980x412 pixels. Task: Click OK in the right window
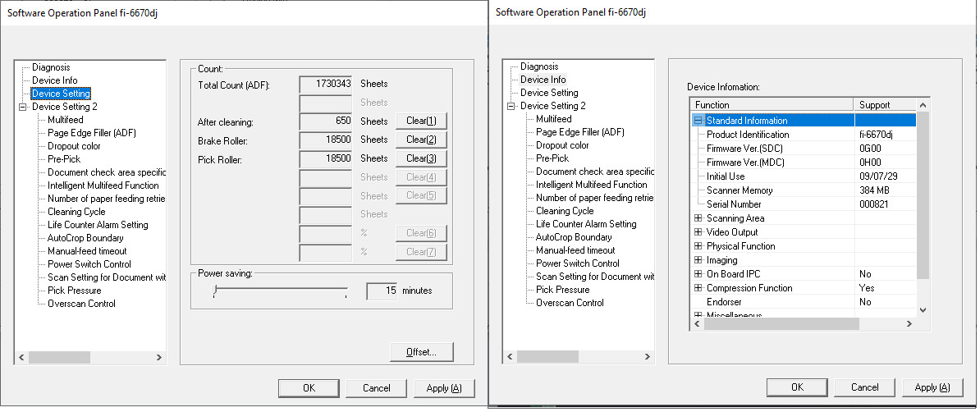click(x=797, y=387)
